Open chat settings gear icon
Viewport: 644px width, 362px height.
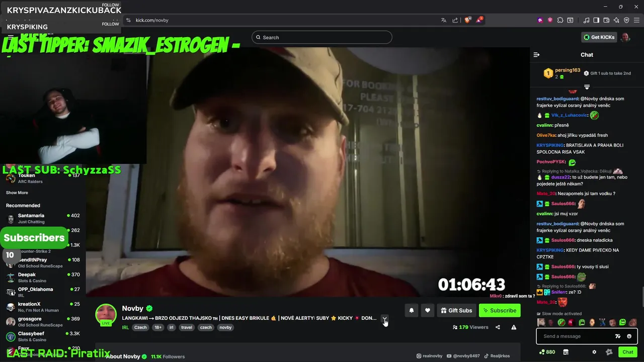pos(594,352)
